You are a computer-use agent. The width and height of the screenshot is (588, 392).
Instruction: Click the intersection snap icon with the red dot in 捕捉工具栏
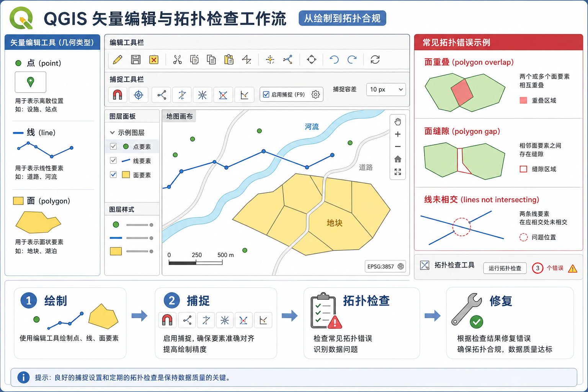[x=223, y=95]
